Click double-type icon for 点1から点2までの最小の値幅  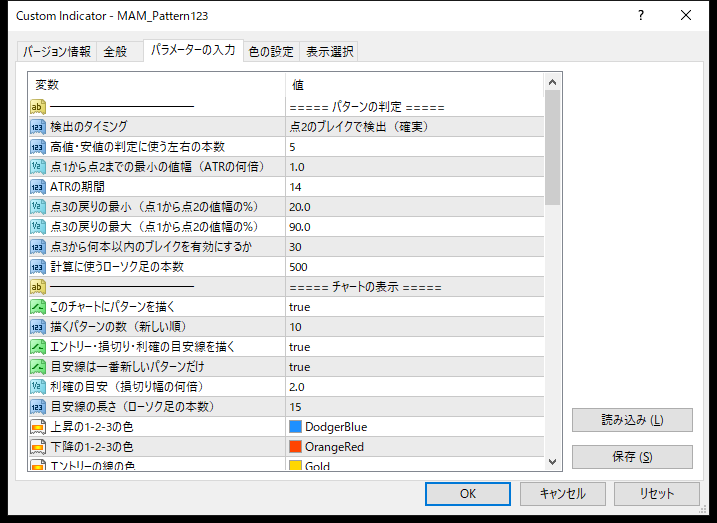pyautogui.click(x=38, y=167)
